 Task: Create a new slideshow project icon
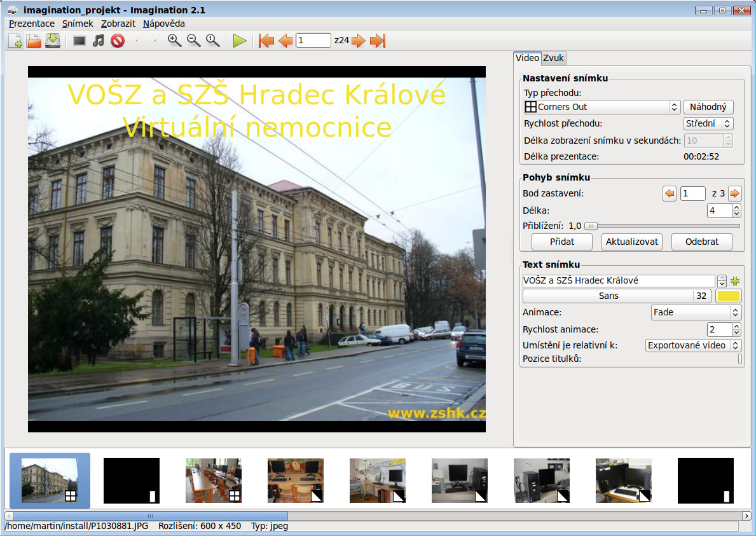pos(15,41)
